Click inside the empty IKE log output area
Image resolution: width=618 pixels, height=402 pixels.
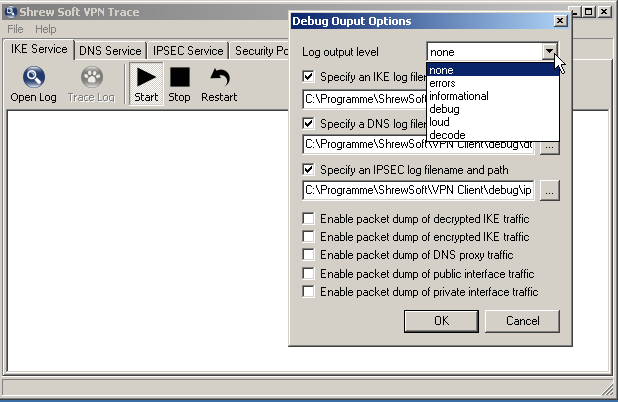pos(148,240)
